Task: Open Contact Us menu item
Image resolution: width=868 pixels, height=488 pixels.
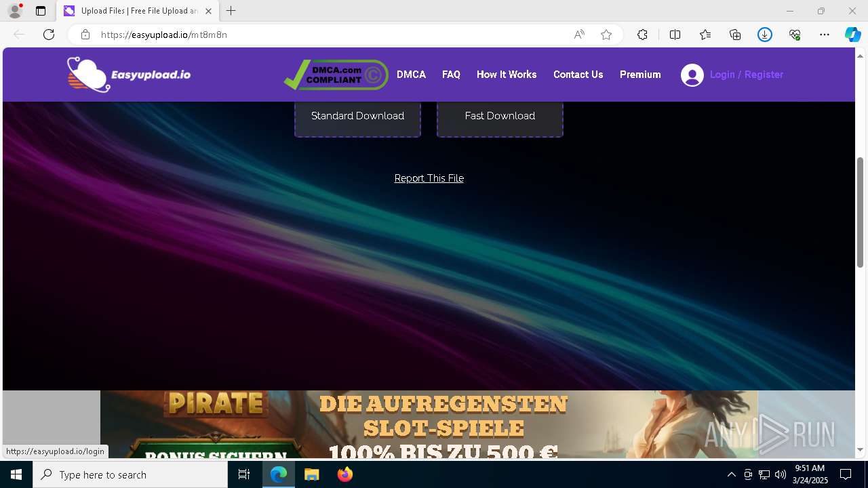Action: 578,75
